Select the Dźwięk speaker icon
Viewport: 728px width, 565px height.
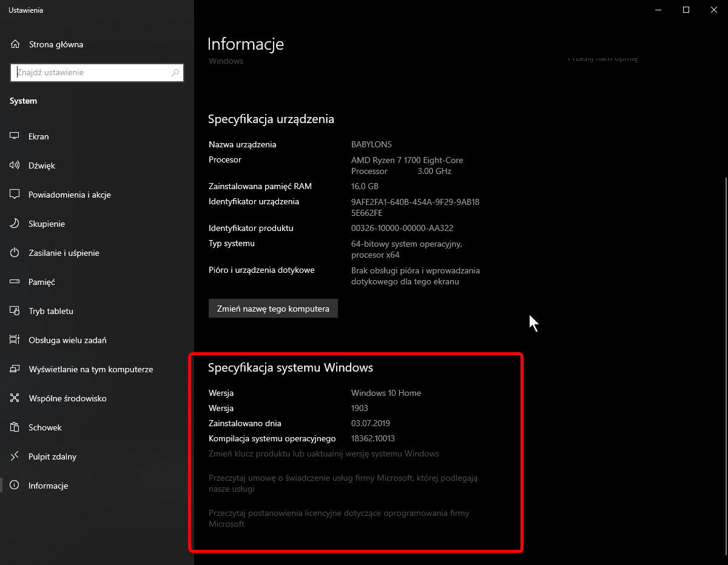click(15, 165)
